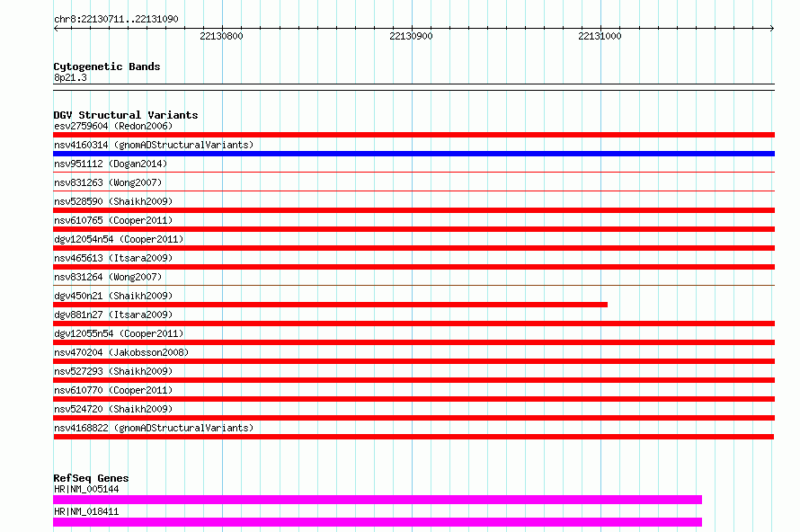Click the red bar under dgv12055n54

tap(413, 342)
